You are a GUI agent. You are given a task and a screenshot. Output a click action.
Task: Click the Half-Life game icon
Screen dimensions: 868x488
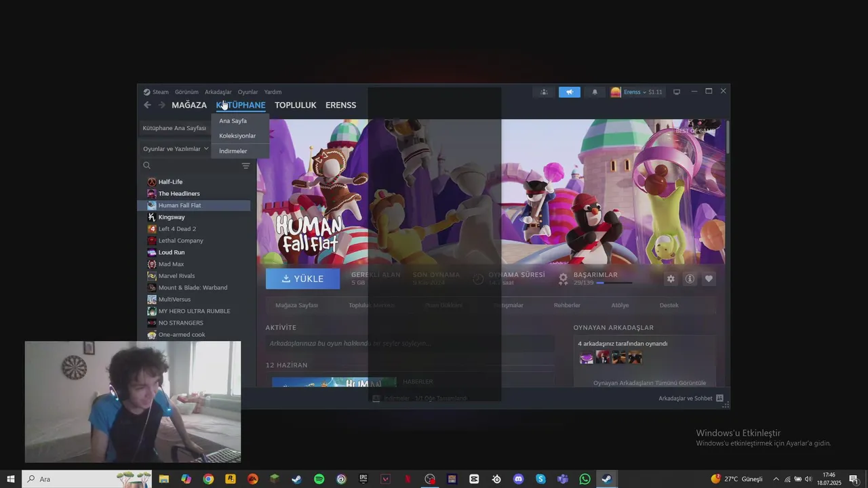152,182
